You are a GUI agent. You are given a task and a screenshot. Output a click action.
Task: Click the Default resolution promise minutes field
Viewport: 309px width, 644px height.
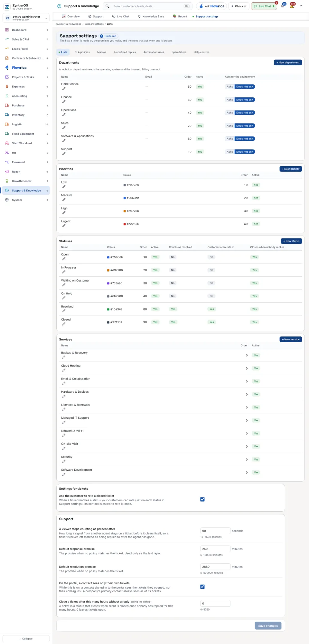coord(215,567)
